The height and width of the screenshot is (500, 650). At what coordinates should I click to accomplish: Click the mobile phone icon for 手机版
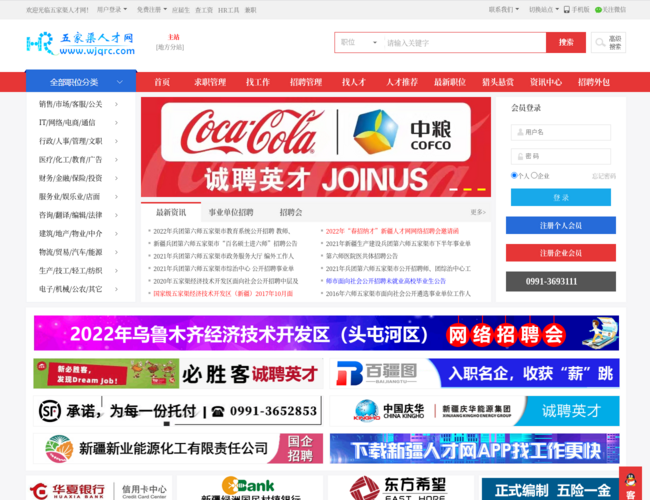pyautogui.click(x=567, y=10)
